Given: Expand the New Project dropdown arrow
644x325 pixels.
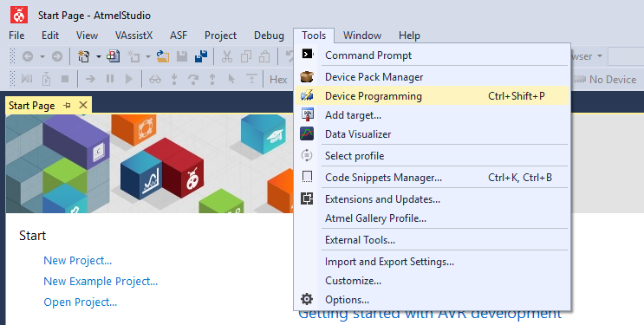Looking at the screenshot, I should coord(99,56).
